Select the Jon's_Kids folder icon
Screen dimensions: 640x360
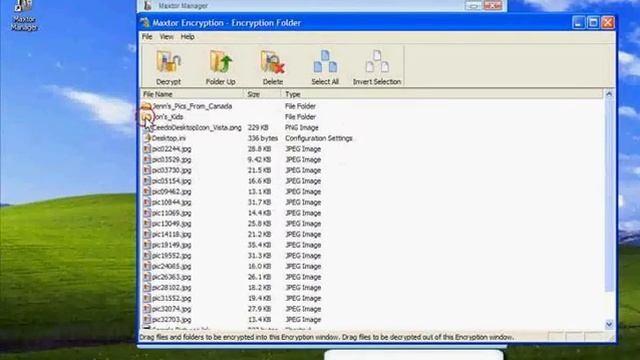146,117
